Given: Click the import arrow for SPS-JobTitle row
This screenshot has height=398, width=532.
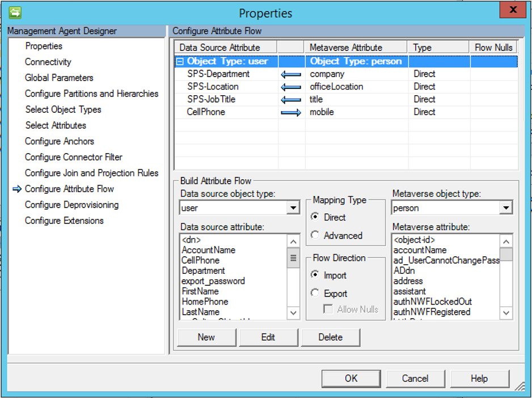Looking at the screenshot, I should [291, 100].
